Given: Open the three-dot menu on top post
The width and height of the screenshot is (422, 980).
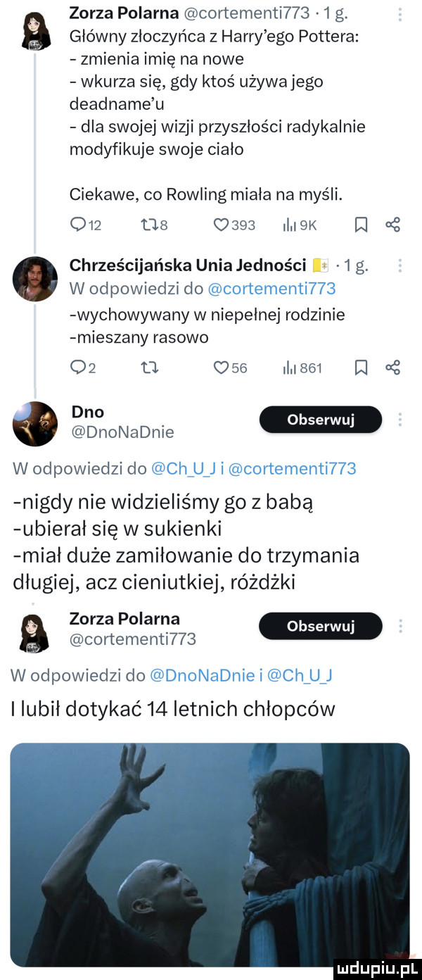Looking at the screenshot, I should pyautogui.click(x=401, y=13).
